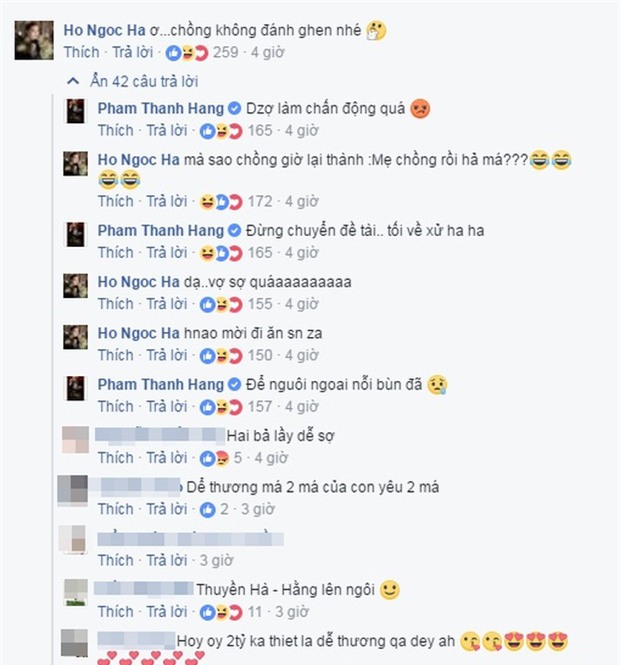This screenshot has width=620, height=665.
Task: Open reactions on 'dạ..vợ sợ quá' comment
Action: pos(221,305)
